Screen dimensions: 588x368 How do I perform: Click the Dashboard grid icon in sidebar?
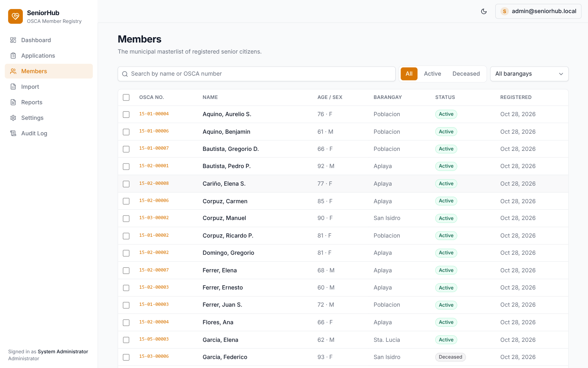point(13,40)
